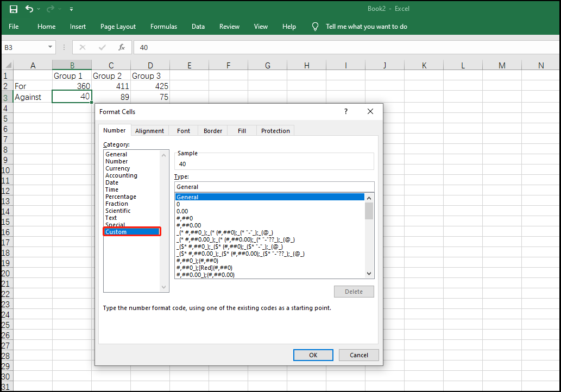Select Time category
Image resolution: width=561 pixels, height=392 pixels.
point(112,189)
